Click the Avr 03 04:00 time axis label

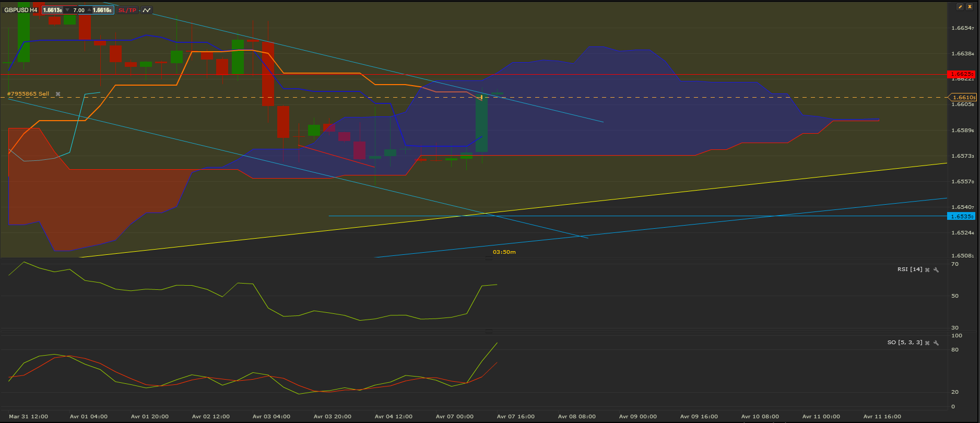click(x=271, y=417)
